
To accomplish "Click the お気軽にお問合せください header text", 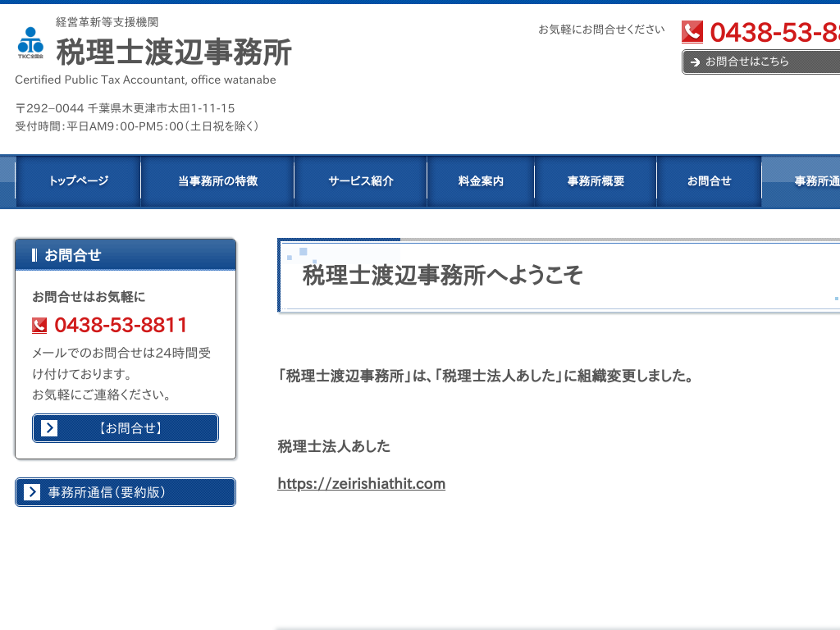I will click(601, 30).
